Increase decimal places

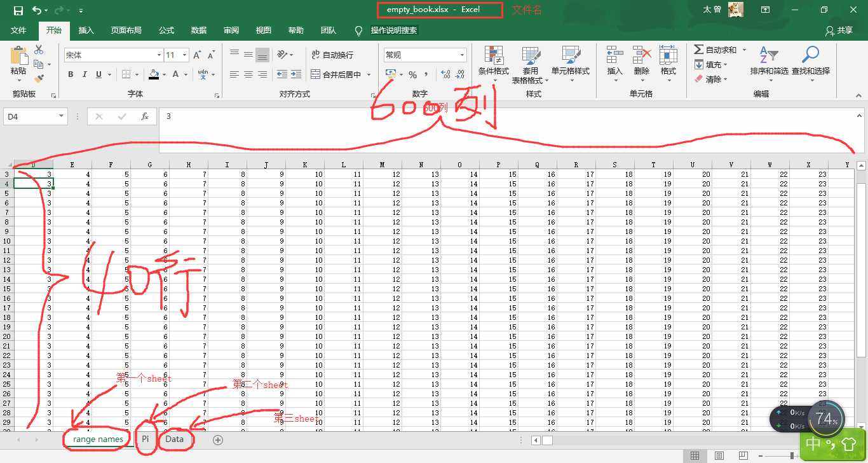point(445,74)
